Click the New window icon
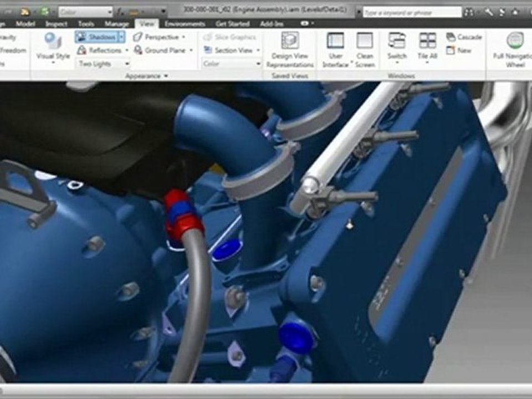 (x=451, y=50)
